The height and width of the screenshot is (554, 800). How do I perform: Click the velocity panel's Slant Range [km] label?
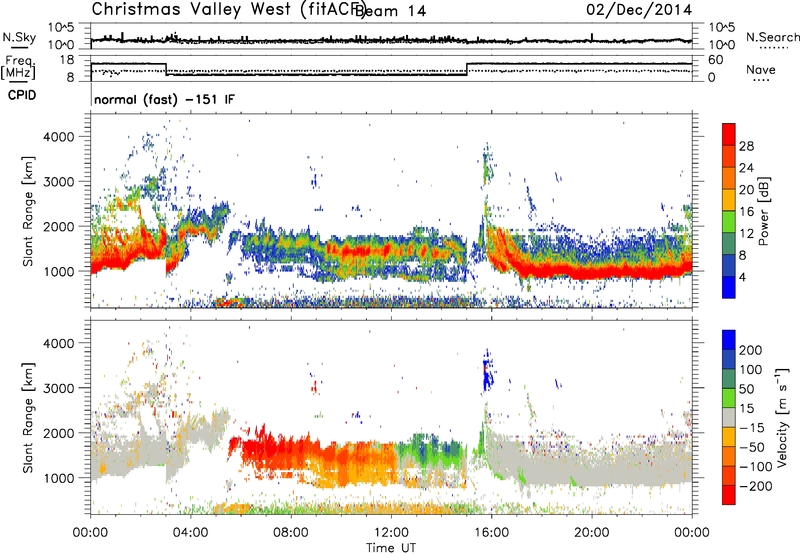(x=28, y=417)
